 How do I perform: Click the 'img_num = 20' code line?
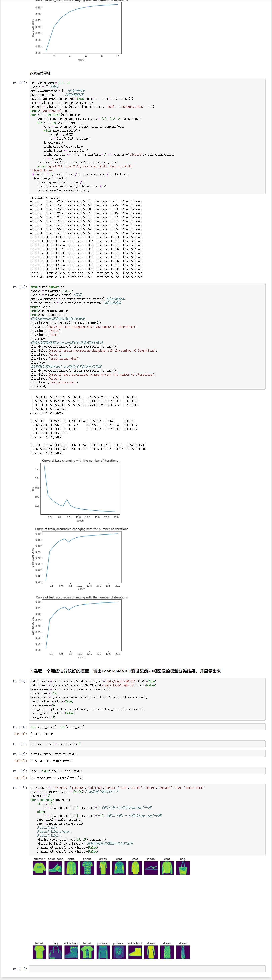pyautogui.click(x=40, y=795)
